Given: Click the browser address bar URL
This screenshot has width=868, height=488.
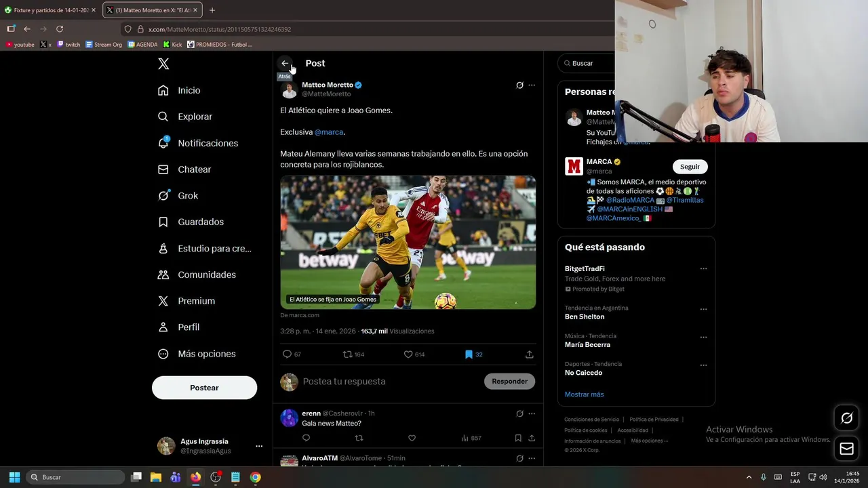Looking at the screenshot, I should [x=220, y=29].
